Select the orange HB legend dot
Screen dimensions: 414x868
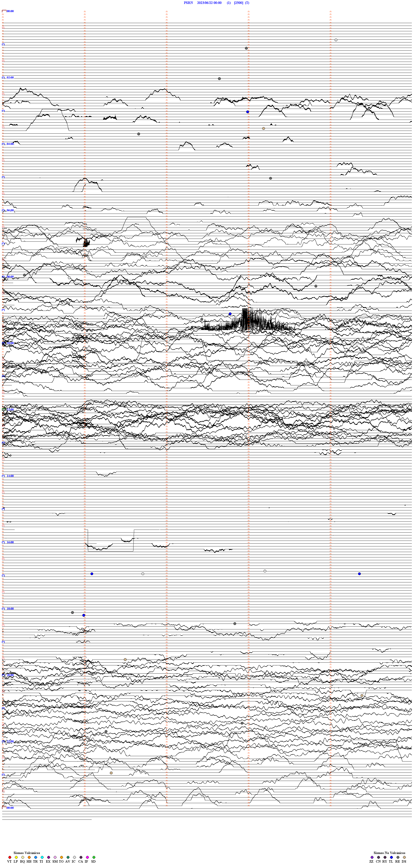(x=29, y=857)
